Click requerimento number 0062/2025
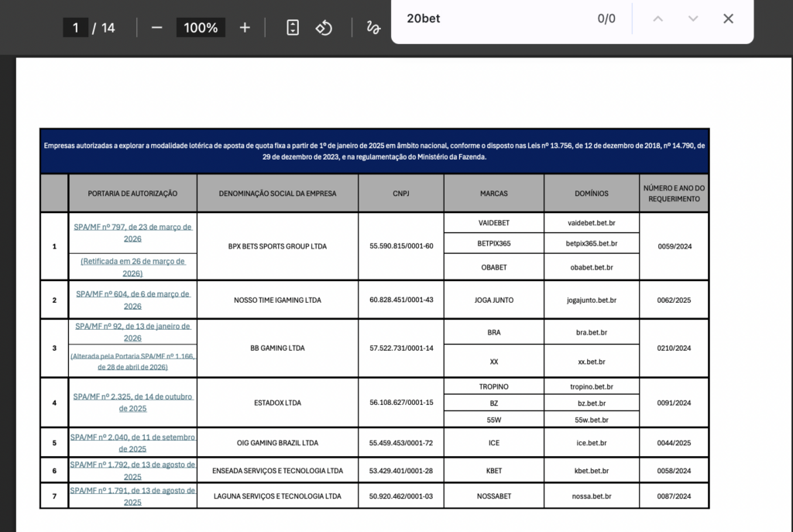This screenshot has width=793, height=532. point(675,300)
